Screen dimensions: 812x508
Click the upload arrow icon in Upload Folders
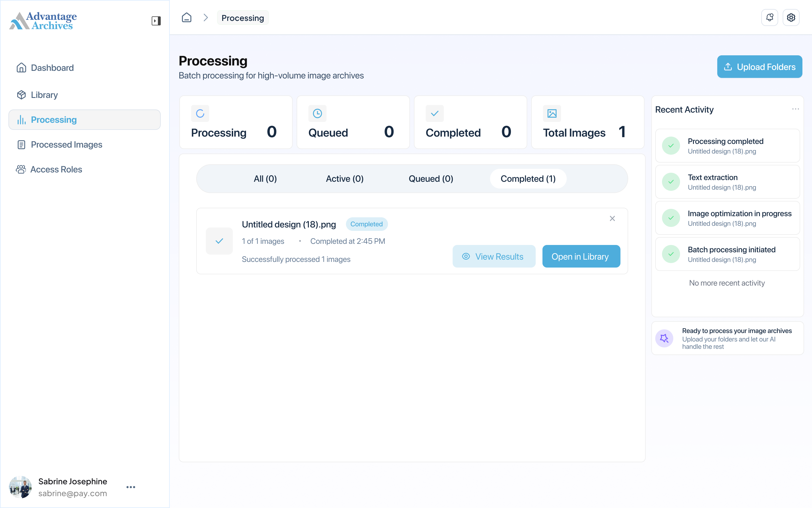click(x=728, y=67)
